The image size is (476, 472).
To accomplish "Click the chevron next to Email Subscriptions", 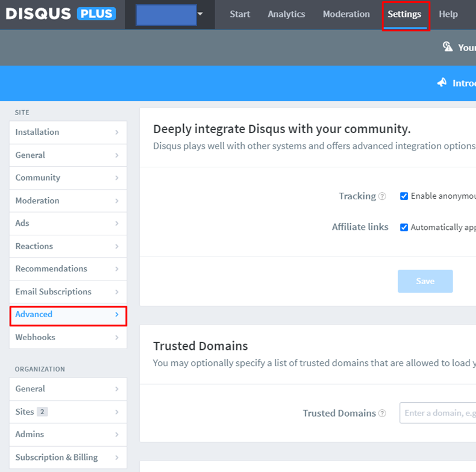I will click(117, 292).
